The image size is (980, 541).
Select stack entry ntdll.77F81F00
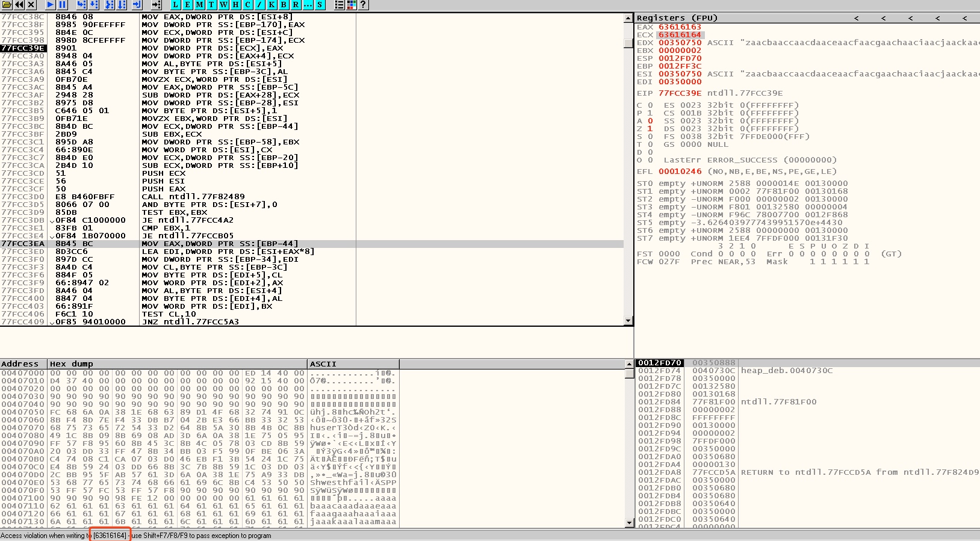[x=778, y=402]
